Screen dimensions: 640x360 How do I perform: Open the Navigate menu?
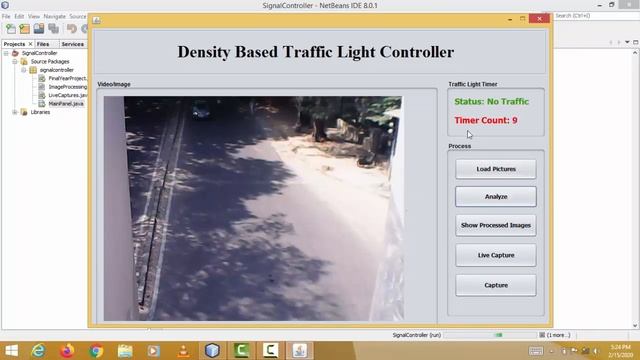[55, 16]
